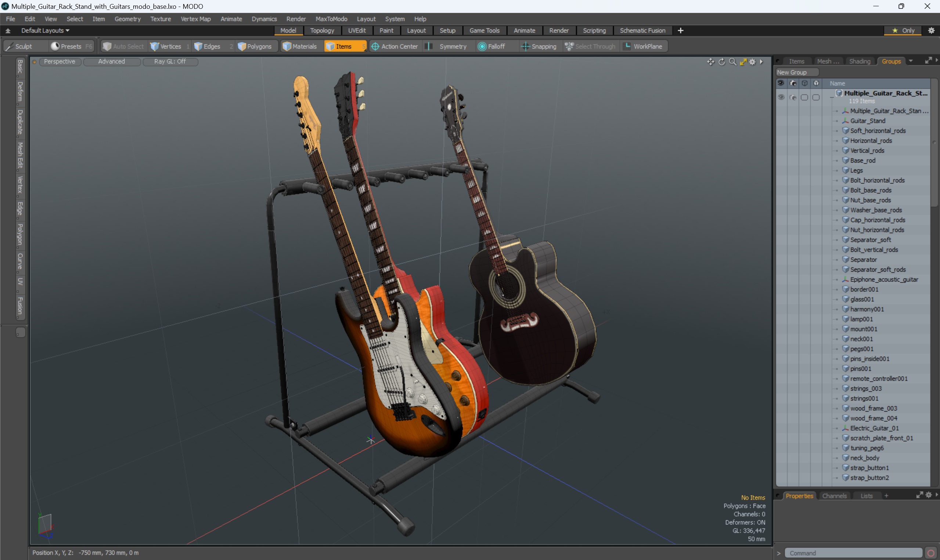Select the Polygons selection icon

256,46
